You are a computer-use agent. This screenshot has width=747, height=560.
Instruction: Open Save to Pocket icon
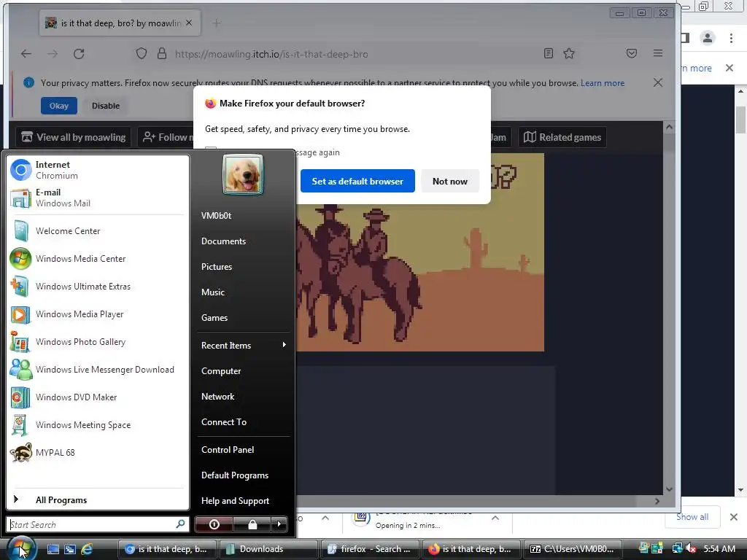point(632,53)
